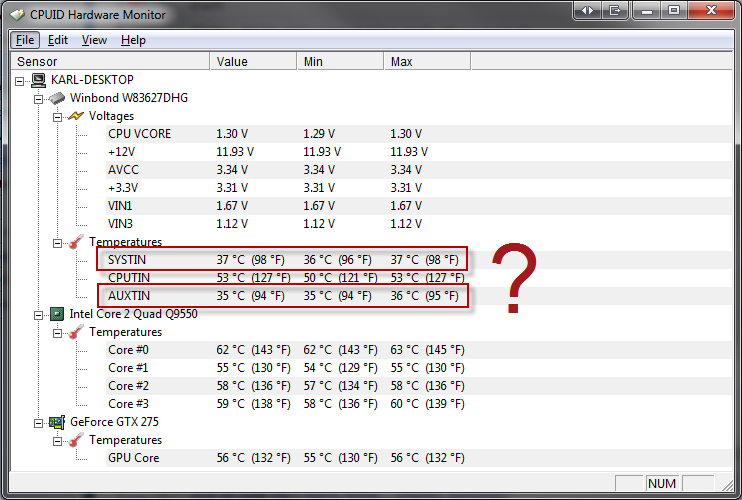The width and height of the screenshot is (742, 500).
Task: Collapse Temperatures under Intel Core 2 Quad
Action: [x=57, y=333]
